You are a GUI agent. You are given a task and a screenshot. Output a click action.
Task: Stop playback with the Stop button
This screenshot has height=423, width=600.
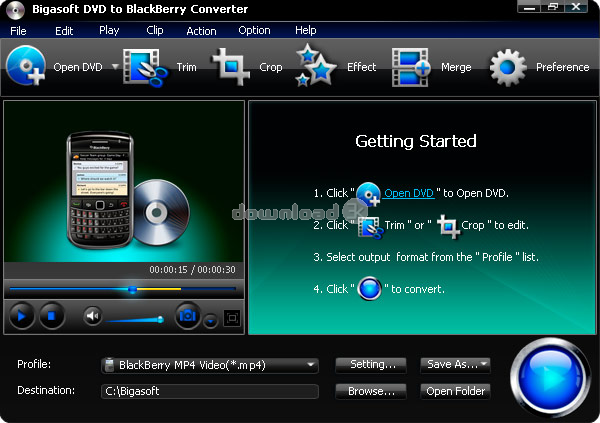[52, 316]
